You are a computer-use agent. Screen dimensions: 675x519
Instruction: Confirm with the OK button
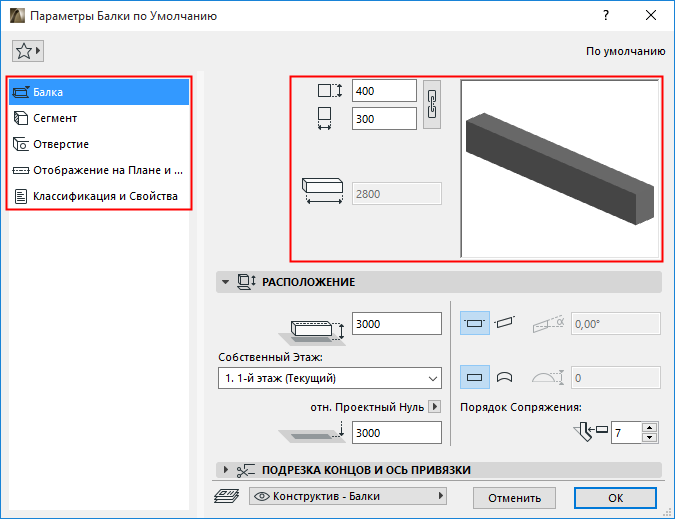point(615,498)
